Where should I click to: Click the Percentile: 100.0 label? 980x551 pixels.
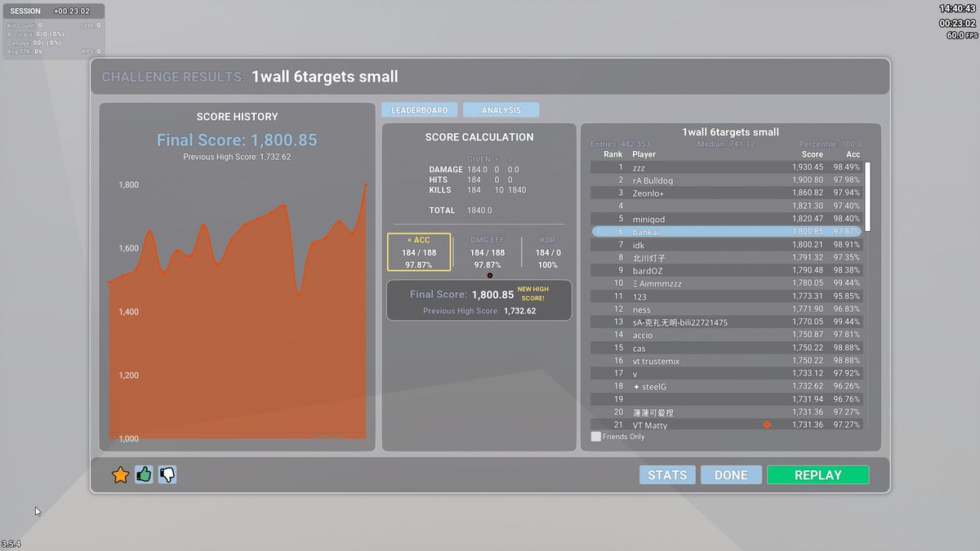831,144
